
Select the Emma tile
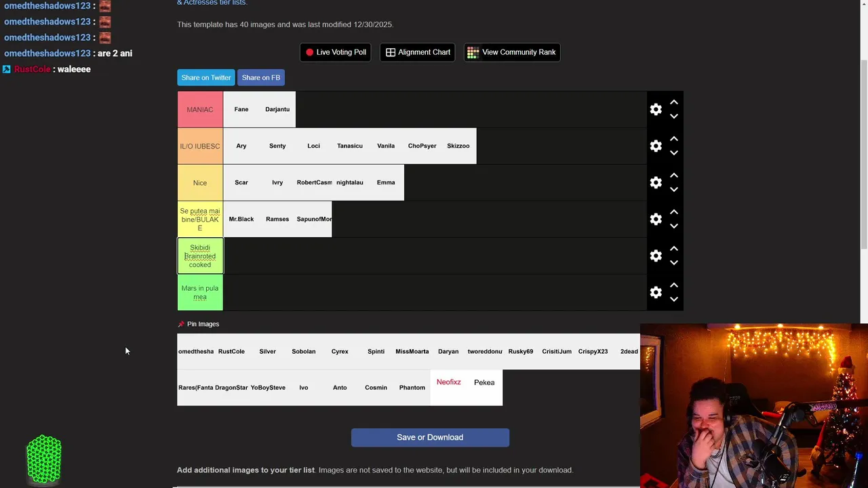coord(386,182)
